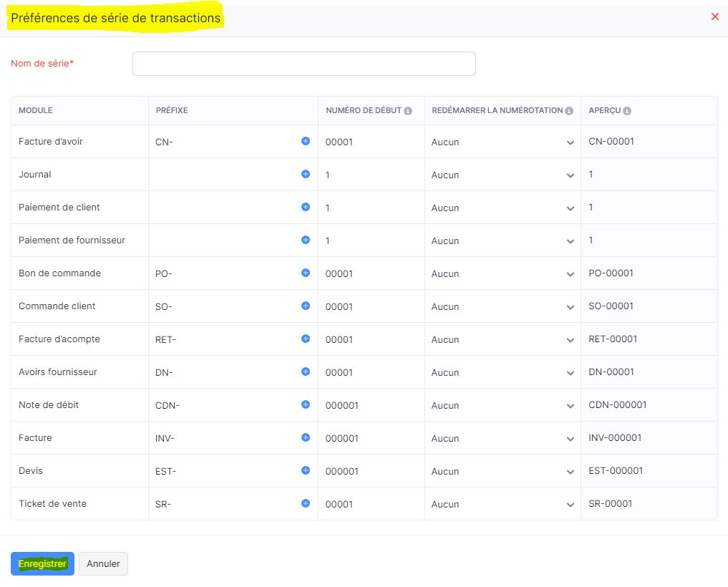Open restart numbering dropdown for Paiement de fournisseur
The image size is (728, 587).
click(503, 241)
